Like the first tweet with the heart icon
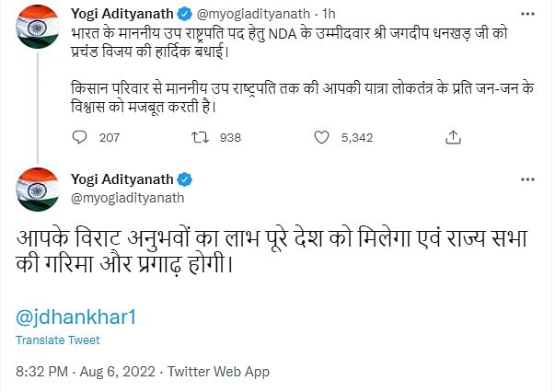This screenshot has height=392, width=555. 320,137
